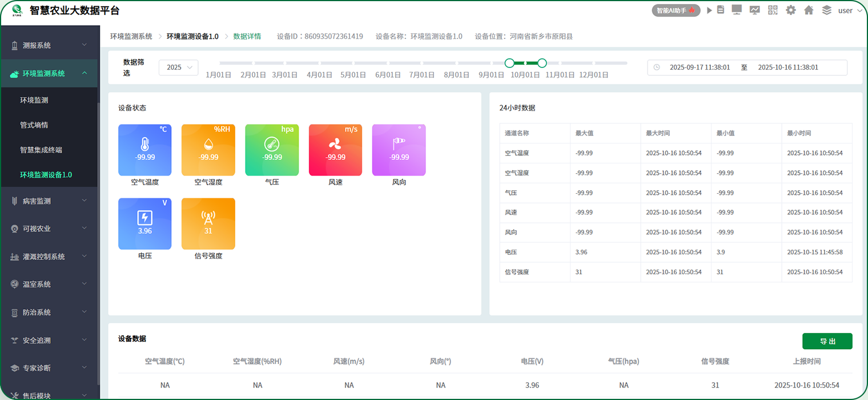Open the 2025 year dropdown

179,67
